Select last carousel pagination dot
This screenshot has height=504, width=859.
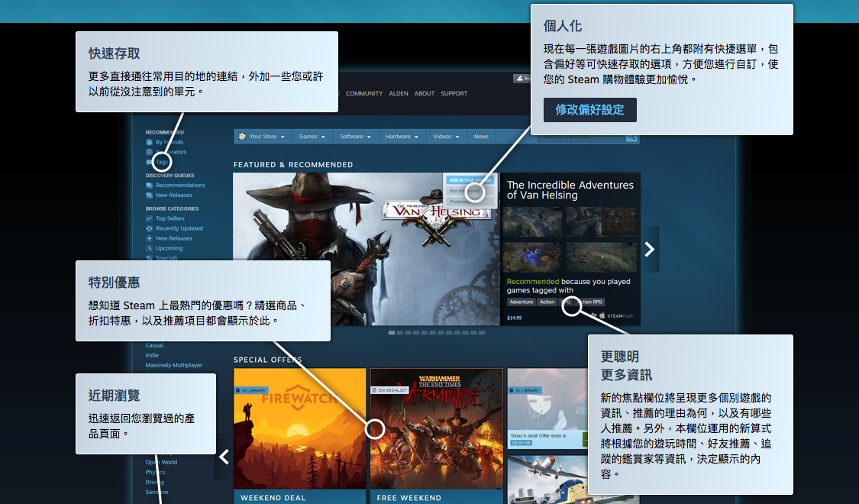(x=482, y=332)
